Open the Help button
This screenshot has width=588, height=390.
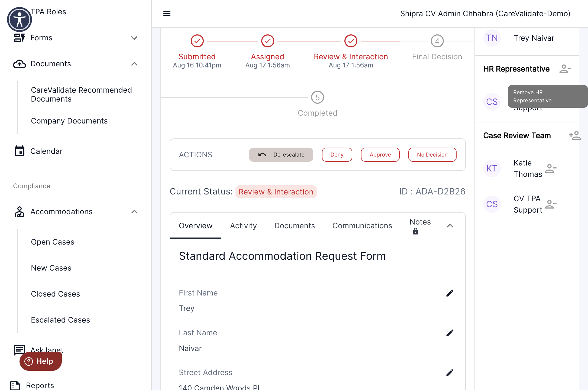click(x=41, y=361)
